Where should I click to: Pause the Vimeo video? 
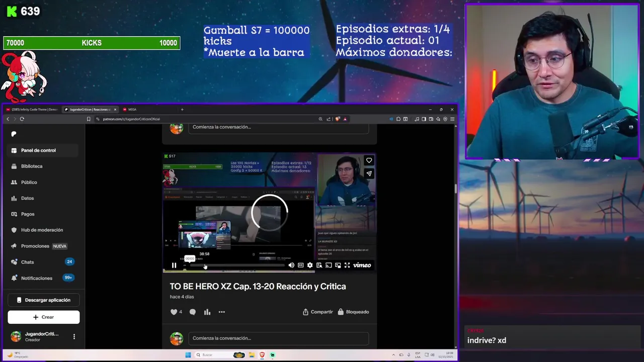[x=174, y=265]
